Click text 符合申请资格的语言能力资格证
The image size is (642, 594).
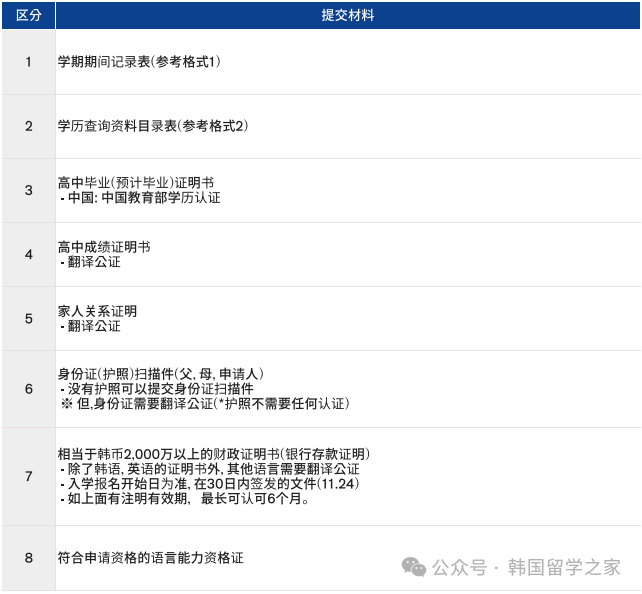tap(151, 558)
